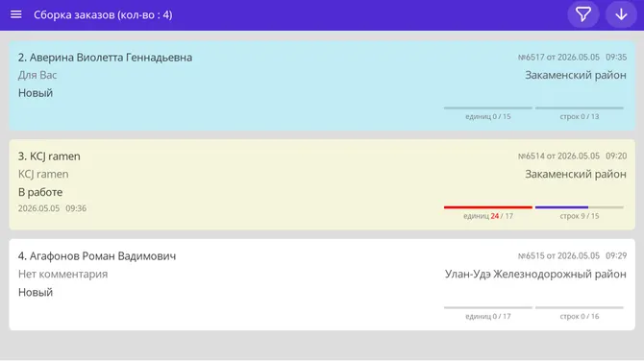Open order 2. Аверина Виолетта Геннадьевна
Screen dimensions: 644x361
[x=322, y=85]
